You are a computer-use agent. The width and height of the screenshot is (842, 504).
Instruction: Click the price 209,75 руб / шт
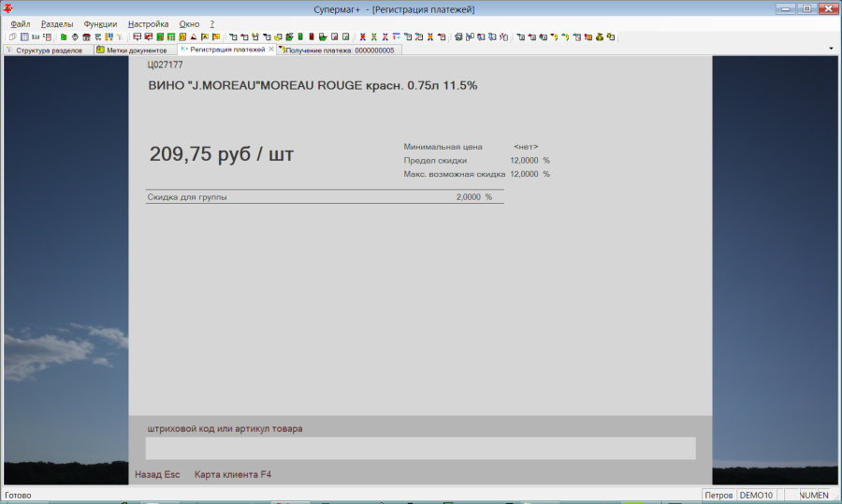[x=221, y=154]
